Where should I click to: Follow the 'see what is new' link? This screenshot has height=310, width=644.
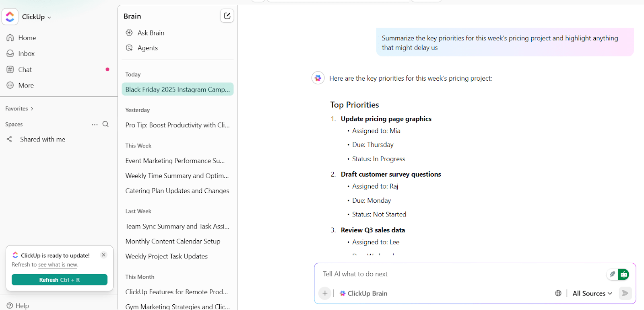(58, 265)
